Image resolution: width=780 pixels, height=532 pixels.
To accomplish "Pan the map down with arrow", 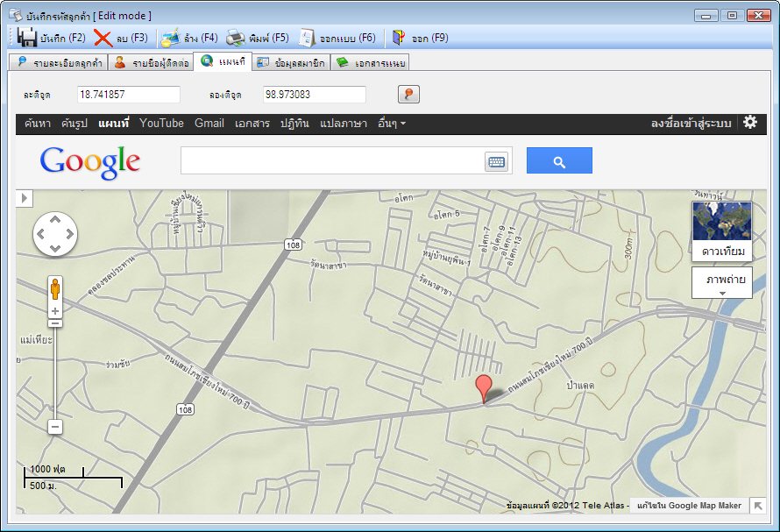I will (x=55, y=248).
